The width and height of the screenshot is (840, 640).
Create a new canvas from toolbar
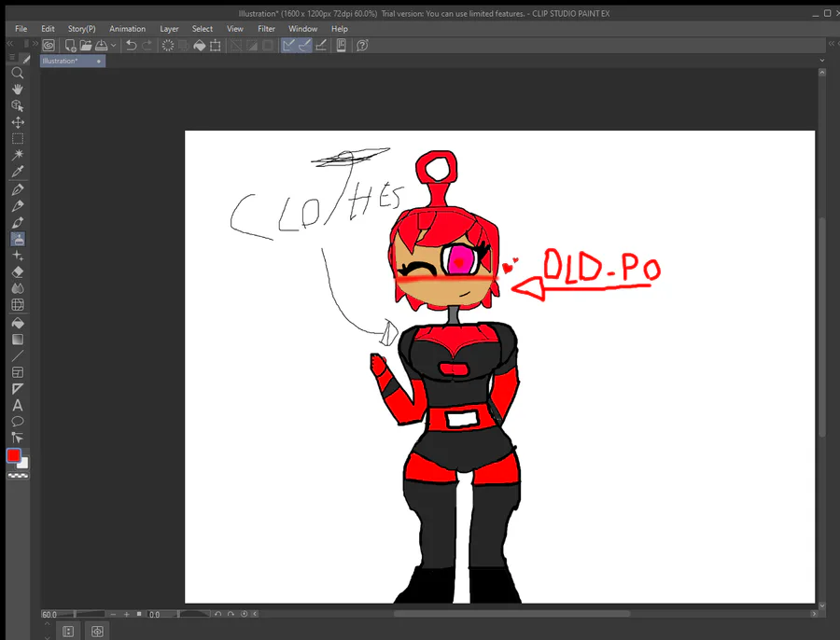70,46
